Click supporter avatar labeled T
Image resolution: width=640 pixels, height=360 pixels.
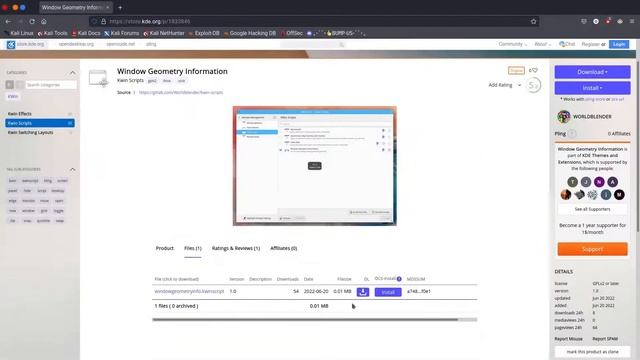point(573,182)
